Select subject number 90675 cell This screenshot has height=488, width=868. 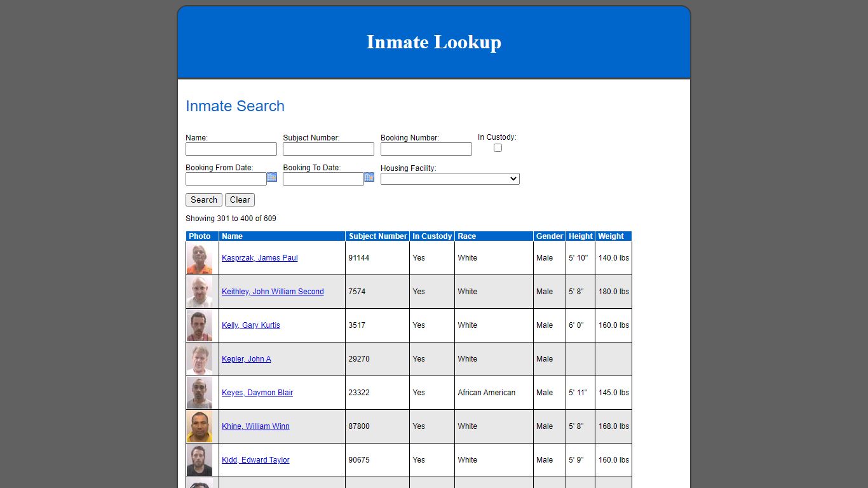coord(377,460)
